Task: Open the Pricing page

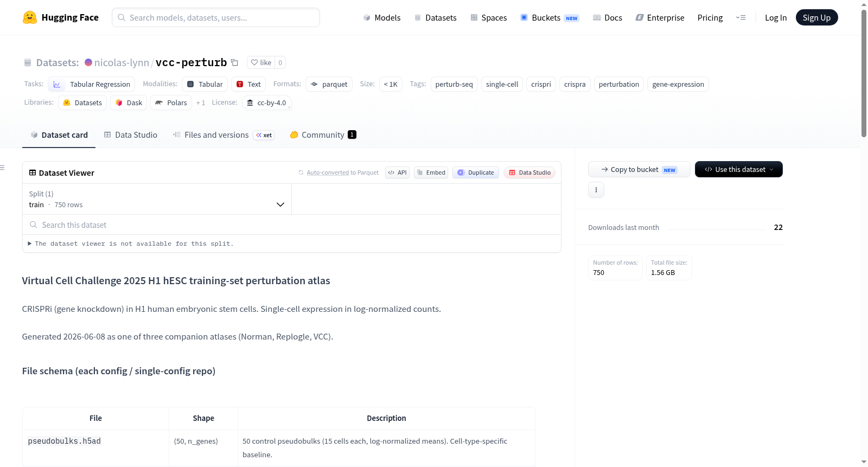Action: (x=710, y=17)
